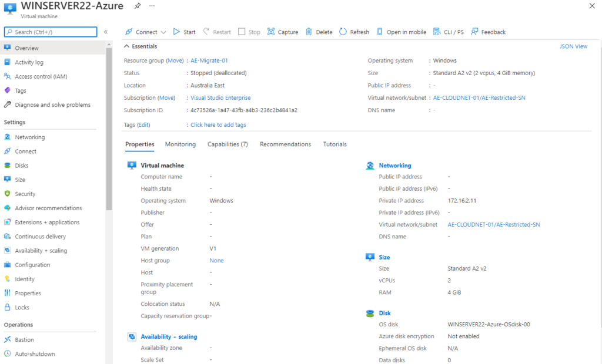Click the Connect plug icon in the toolbar
Screen dimensions: 602x364
(129, 32)
